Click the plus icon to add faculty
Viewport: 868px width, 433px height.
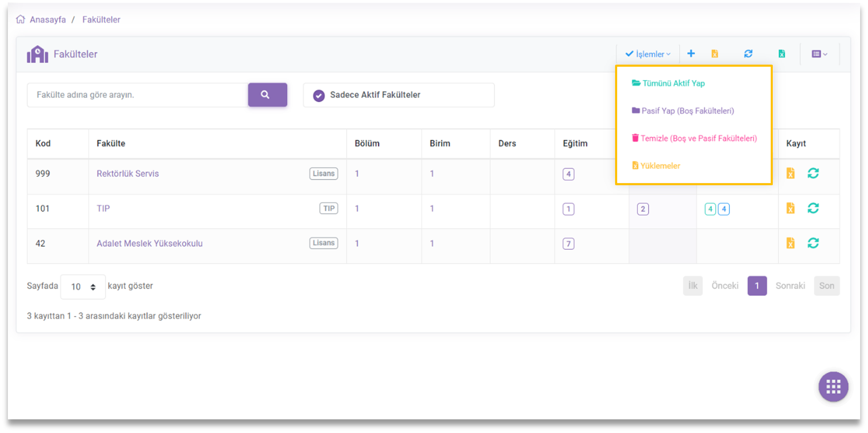(691, 54)
